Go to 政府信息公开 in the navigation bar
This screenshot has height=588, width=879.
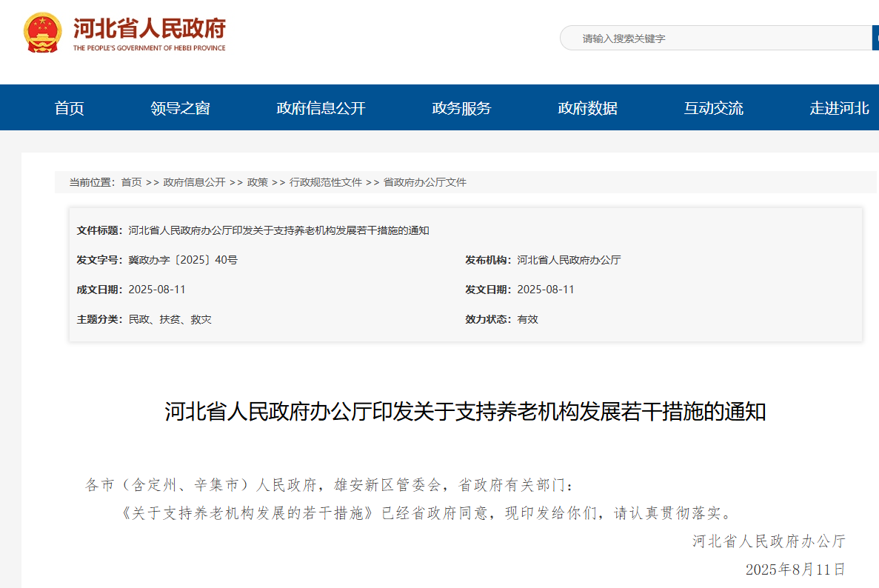pyautogui.click(x=321, y=108)
